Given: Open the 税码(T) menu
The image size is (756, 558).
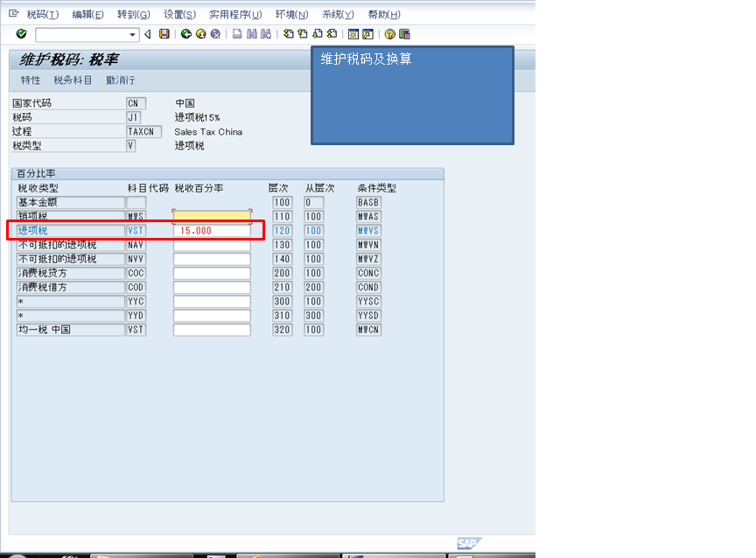Looking at the screenshot, I should point(42,15).
